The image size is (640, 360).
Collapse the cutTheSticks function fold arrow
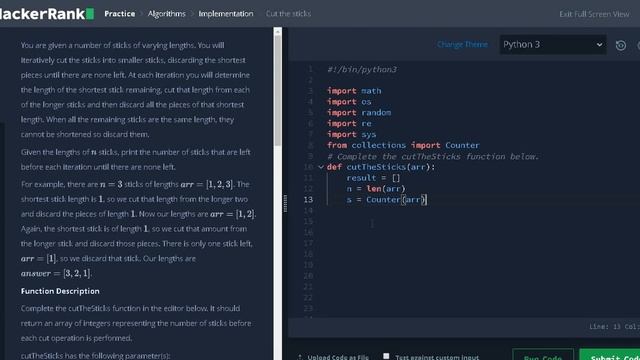coord(321,167)
